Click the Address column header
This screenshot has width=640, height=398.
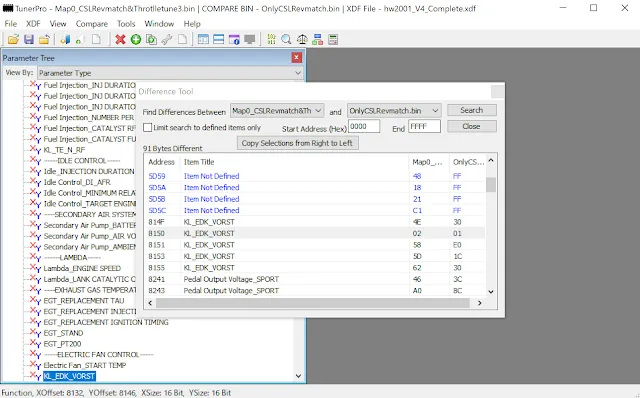point(162,162)
